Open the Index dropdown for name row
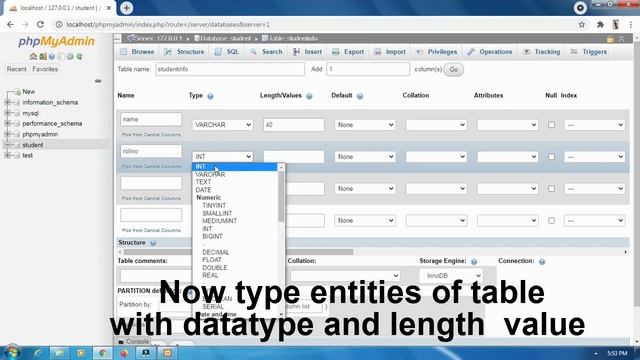640x360 pixels. pyautogui.click(x=594, y=125)
